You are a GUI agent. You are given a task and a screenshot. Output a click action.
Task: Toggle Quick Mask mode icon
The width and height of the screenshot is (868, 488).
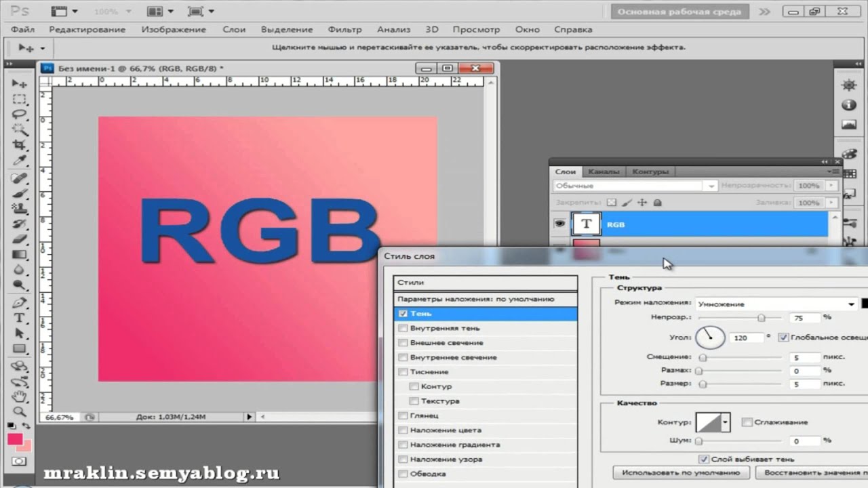click(x=19, y=461)
